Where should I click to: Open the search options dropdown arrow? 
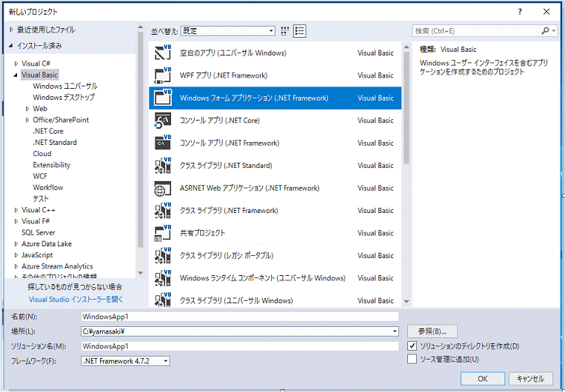click(554, 31)
